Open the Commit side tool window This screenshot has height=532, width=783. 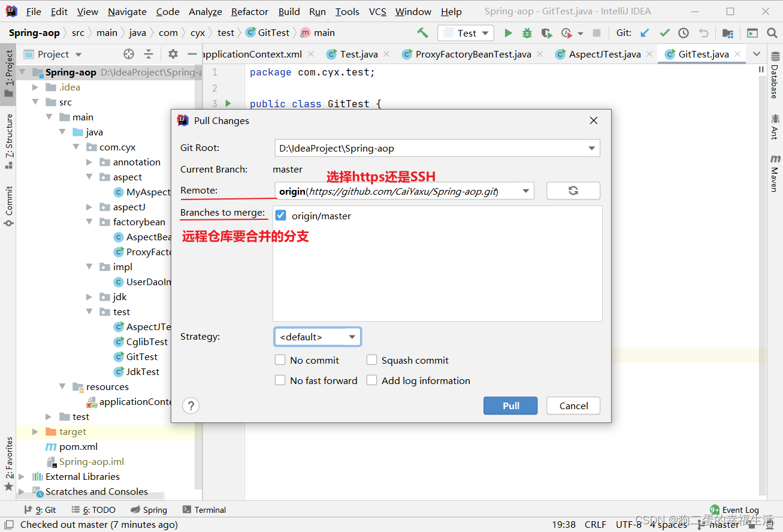pyautogui.click(x=8, y=207)
